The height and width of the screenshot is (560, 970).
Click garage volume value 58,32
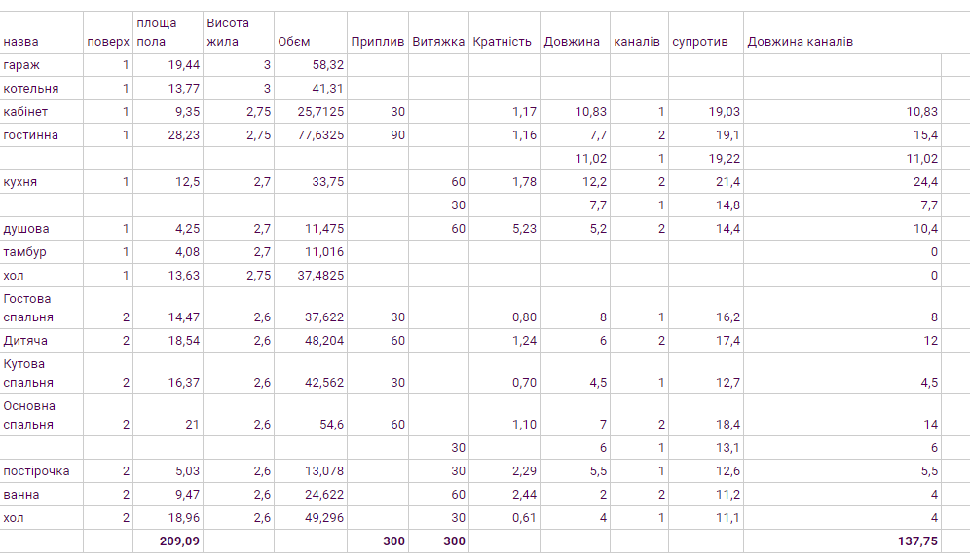click(311, 65)
